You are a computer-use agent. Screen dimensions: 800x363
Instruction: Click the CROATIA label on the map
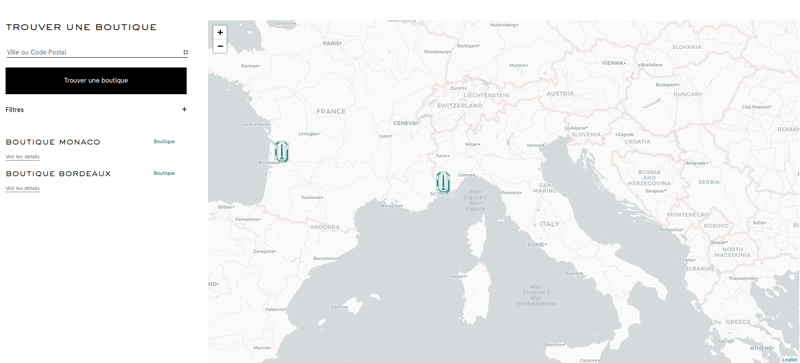(x=637, y=142)
